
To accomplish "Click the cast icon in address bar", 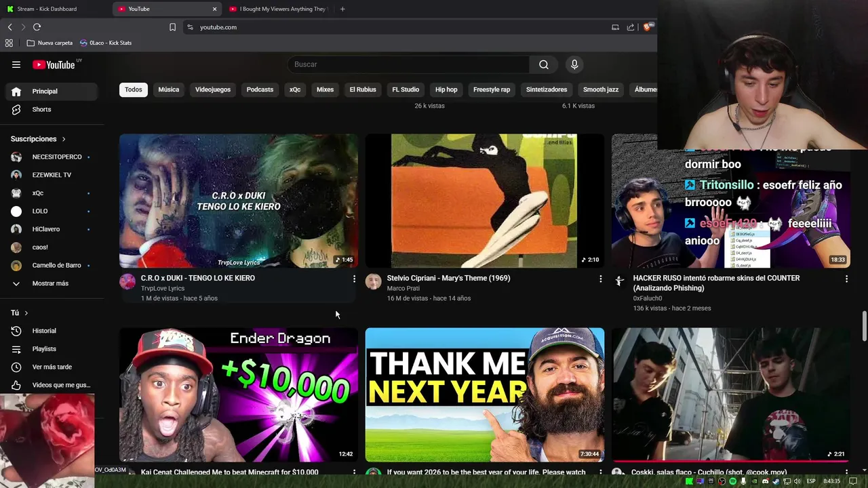I will click(615, 27).
